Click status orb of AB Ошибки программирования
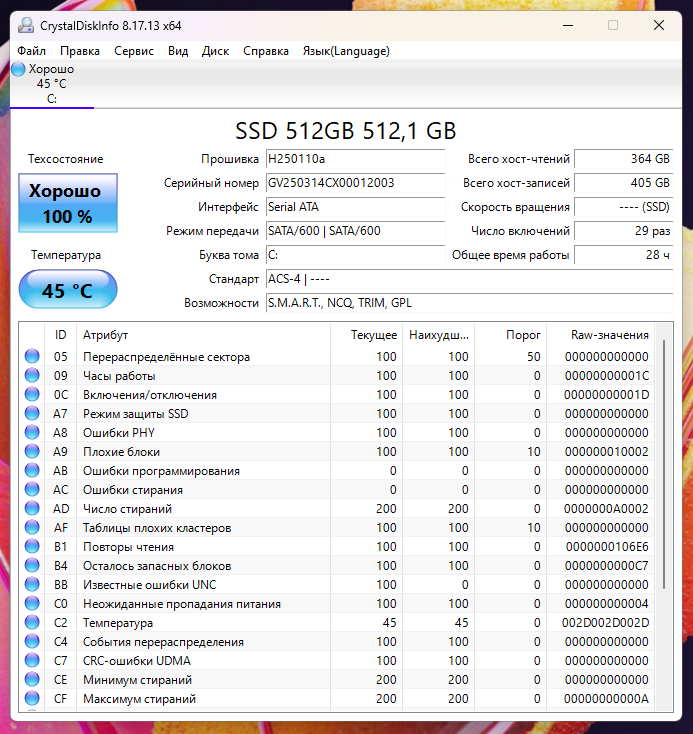693x734 pixels. point(32,470)
